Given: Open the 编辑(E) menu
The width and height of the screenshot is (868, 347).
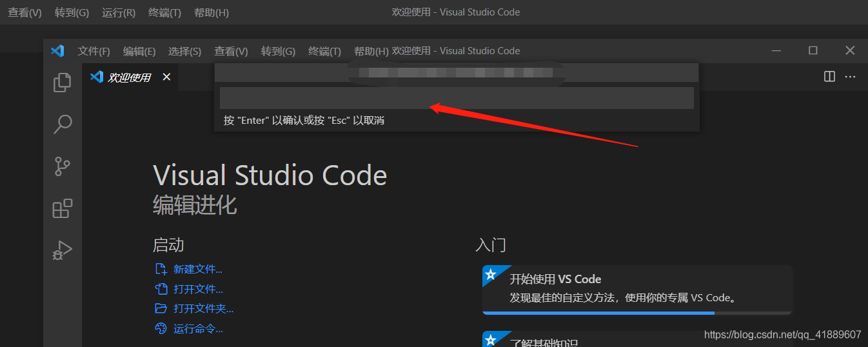Looking at the screenshot, I should [x=139, y=51].
